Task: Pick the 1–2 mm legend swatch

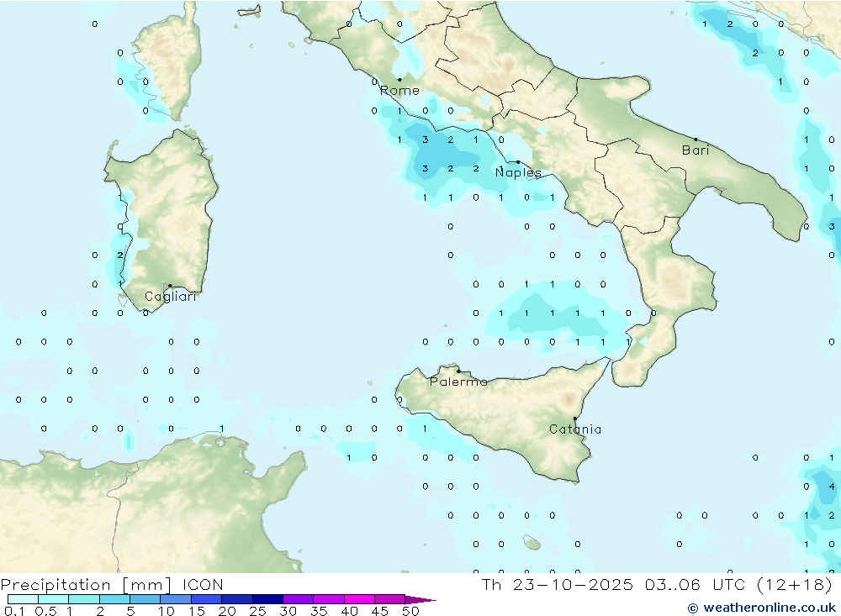Action: click(x=84, y=599)
